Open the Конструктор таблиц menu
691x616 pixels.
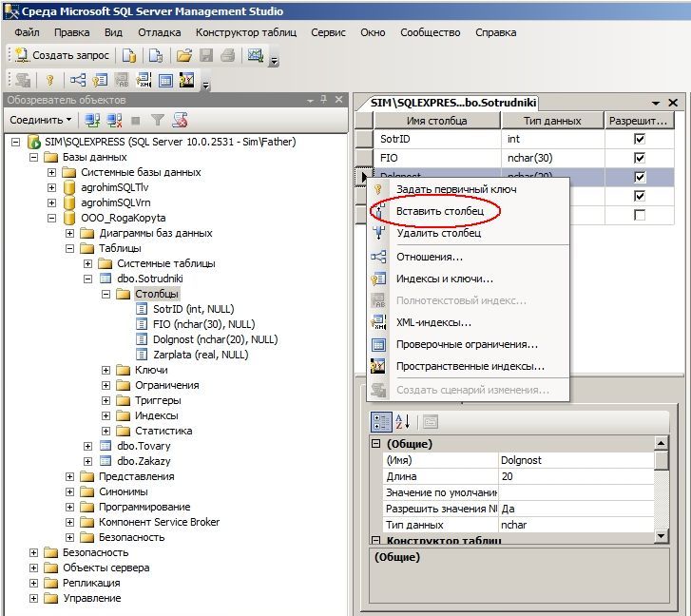tap(246, 32)
